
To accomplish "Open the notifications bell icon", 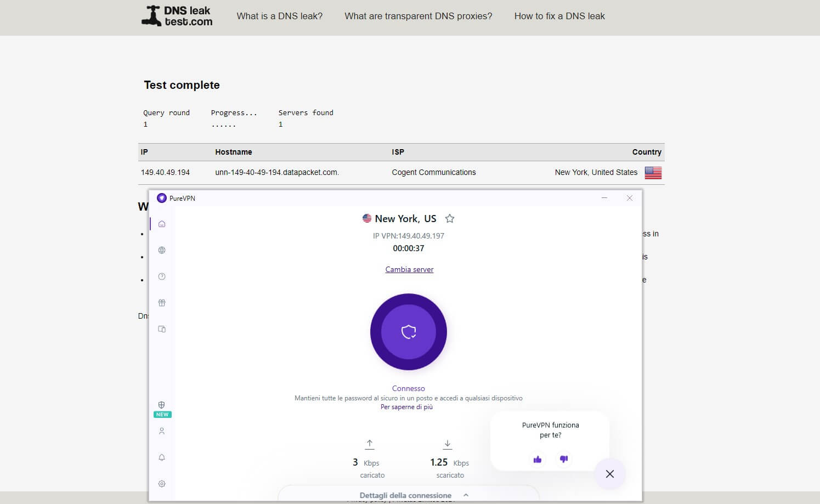I will (162, 457).
